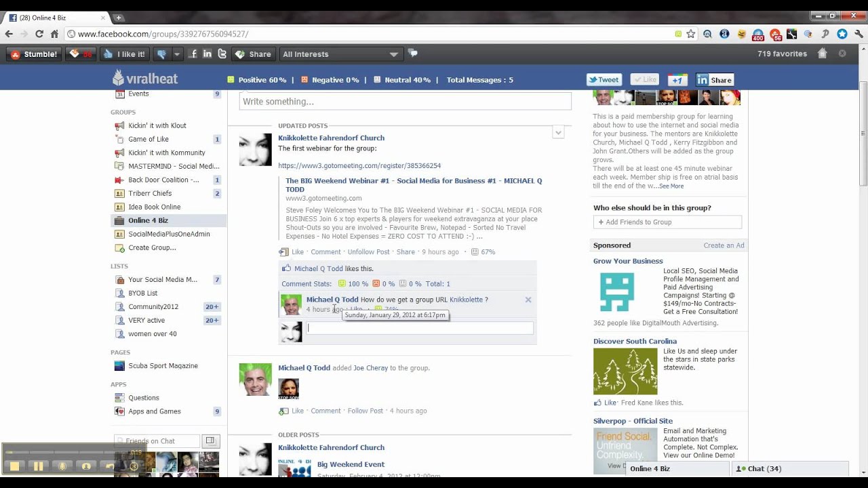Open Kickin' it with Kommunity group
Image resolution: width=868 pixels, height=488 pixels.
pyautogui.click(x=166, y=152)
